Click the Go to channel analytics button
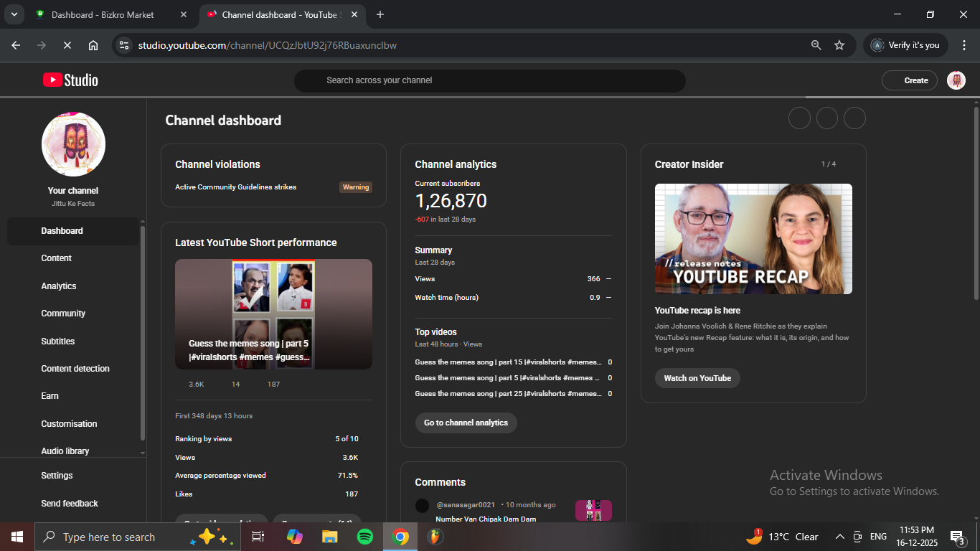 pos(466,423)
